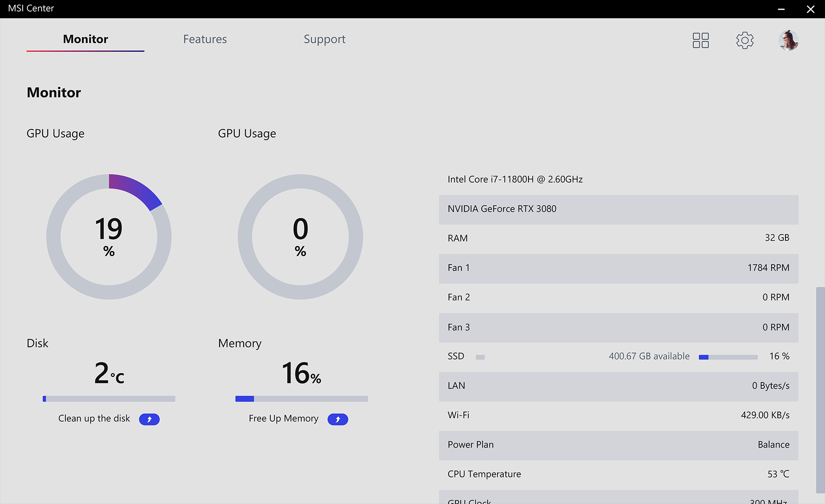Select the Monitor tab
Viewport: 825px width, 504px height.
tap(85, 39)
